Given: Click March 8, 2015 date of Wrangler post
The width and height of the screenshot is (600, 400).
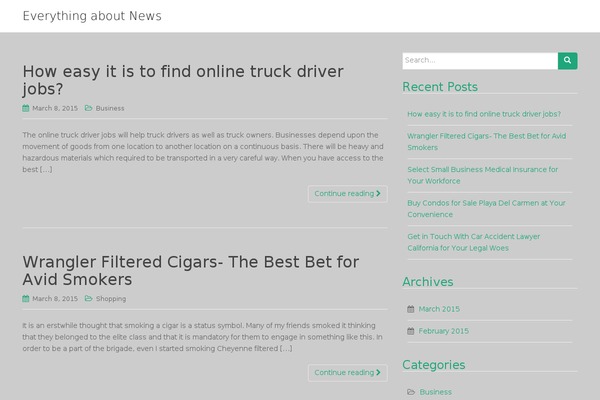Looking at the screenshot, I should pos(55,299).
